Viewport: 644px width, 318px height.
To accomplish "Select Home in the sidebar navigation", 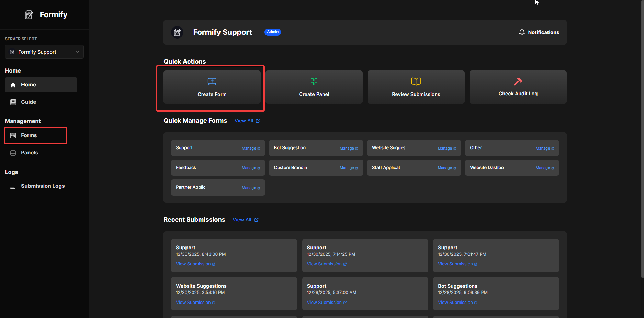I will pos(28,85).
